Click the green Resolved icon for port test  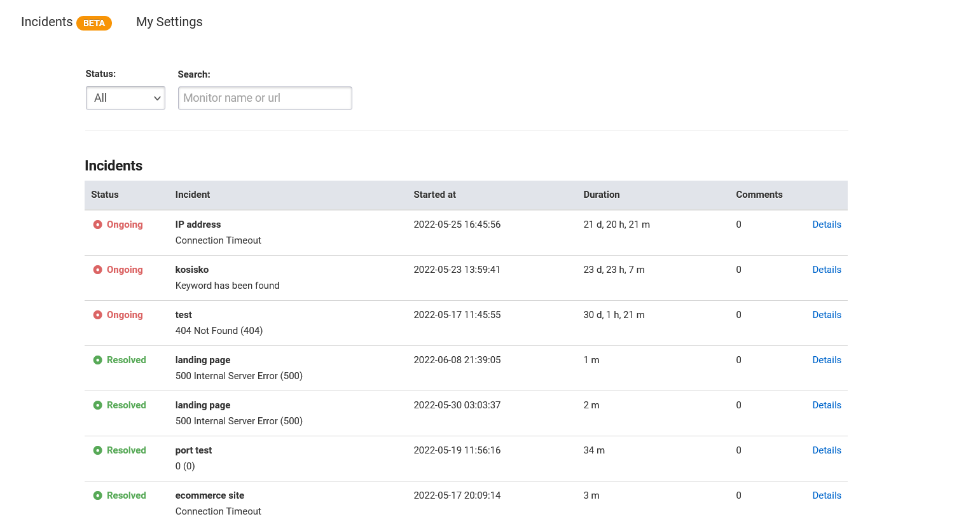[x=97, y=450]
